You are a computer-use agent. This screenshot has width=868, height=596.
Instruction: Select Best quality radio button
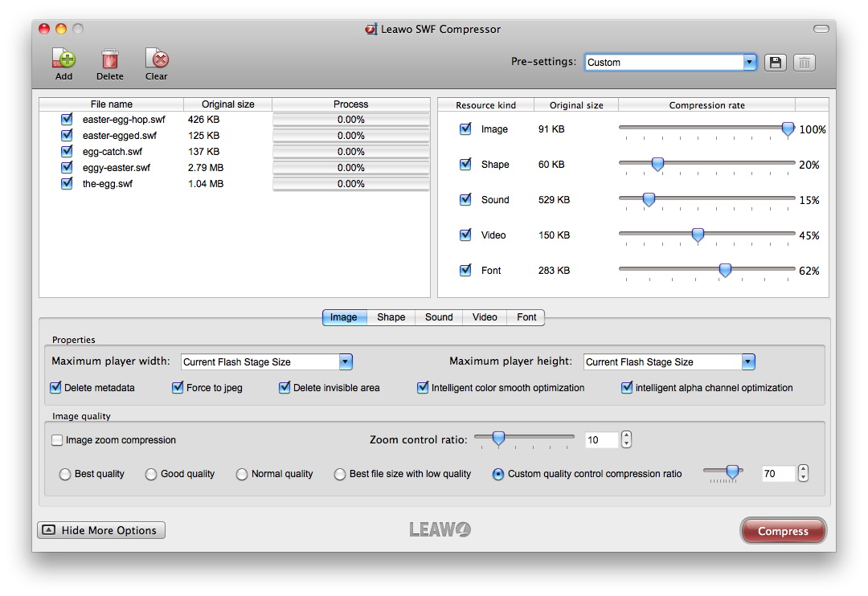click(x=65, y=474)
